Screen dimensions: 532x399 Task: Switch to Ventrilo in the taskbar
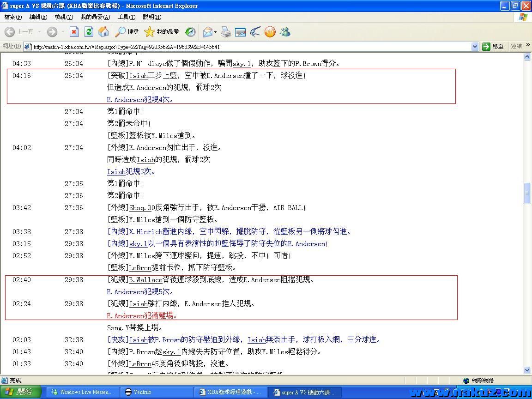pyautogui.click(x=142, y=392)
